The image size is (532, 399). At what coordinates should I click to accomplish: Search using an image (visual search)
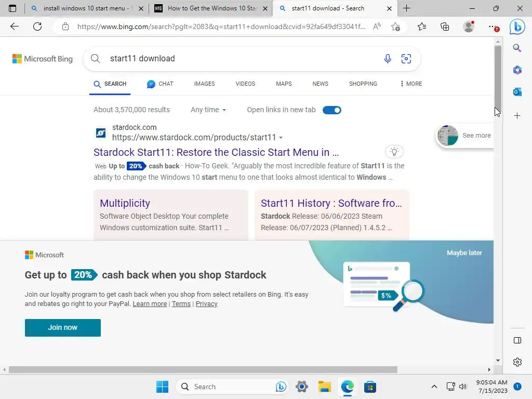406,59
